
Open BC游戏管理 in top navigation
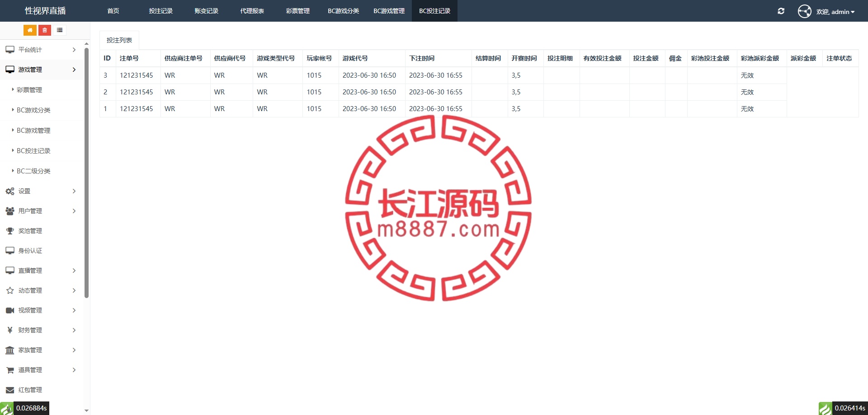coord(389,11)
